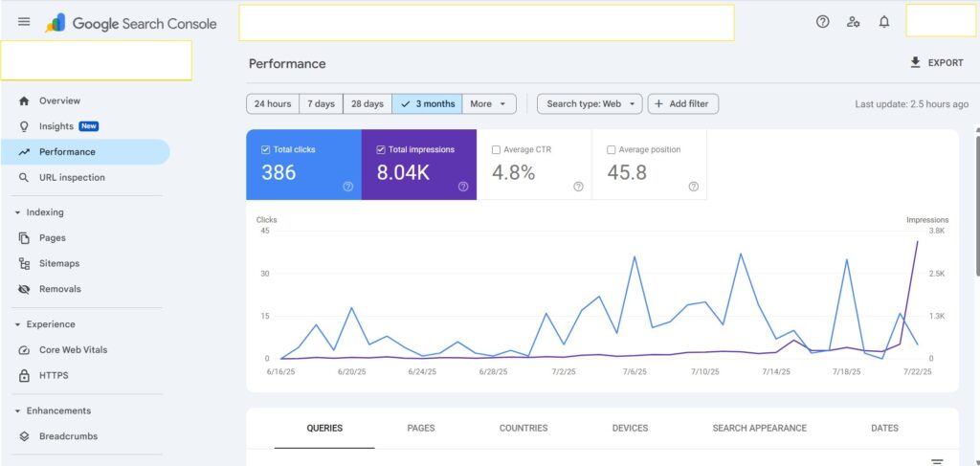Click the Google Search Console logo
This screenshot has width=980, height=466.
point(131,24)
